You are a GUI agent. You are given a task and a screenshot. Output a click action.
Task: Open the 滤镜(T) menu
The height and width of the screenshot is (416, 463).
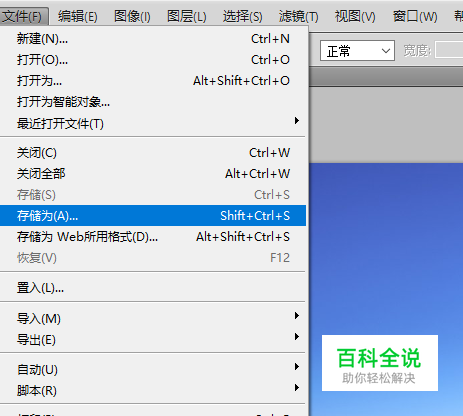tap(298, 16)
